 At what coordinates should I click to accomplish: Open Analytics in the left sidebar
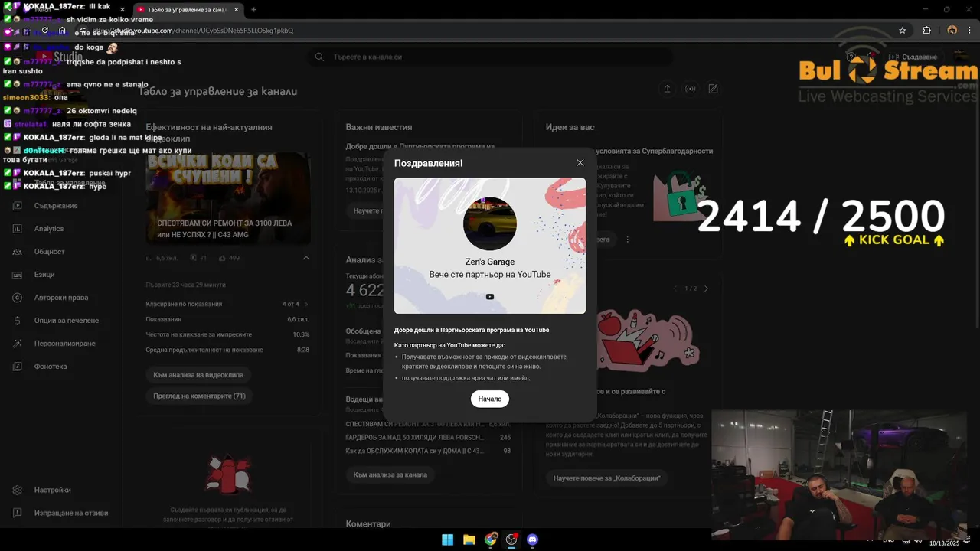pyautogui.click(x=48, y=229)
